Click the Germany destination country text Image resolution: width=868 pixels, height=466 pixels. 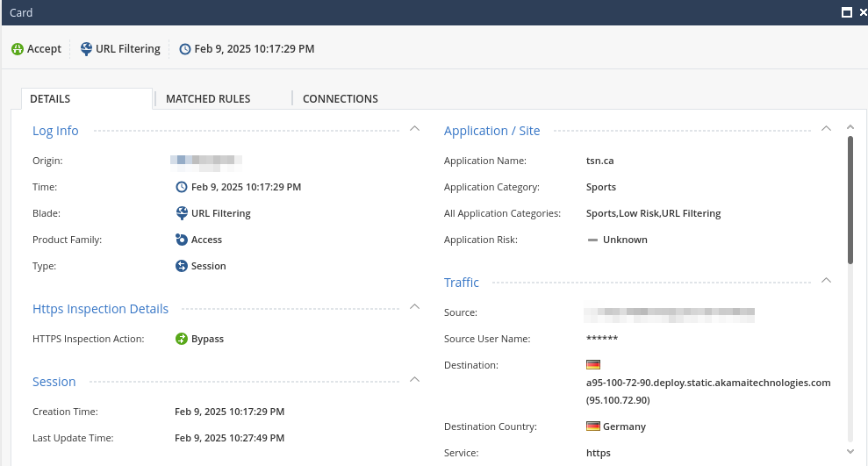pos(624,427)
